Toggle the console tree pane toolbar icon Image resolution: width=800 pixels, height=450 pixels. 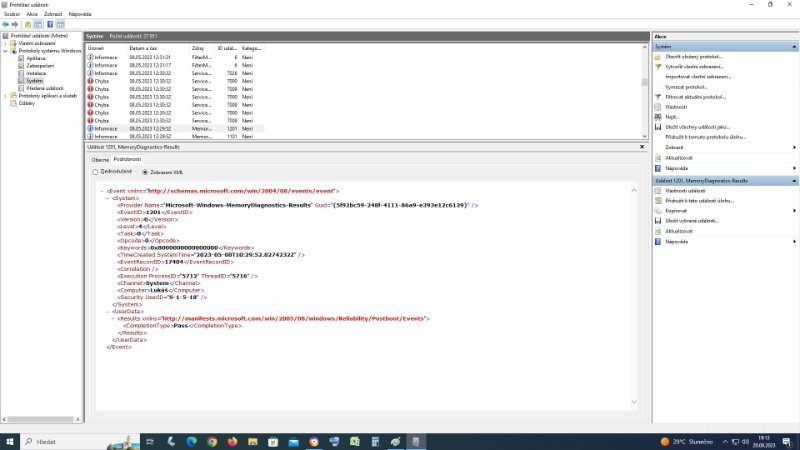38,24
